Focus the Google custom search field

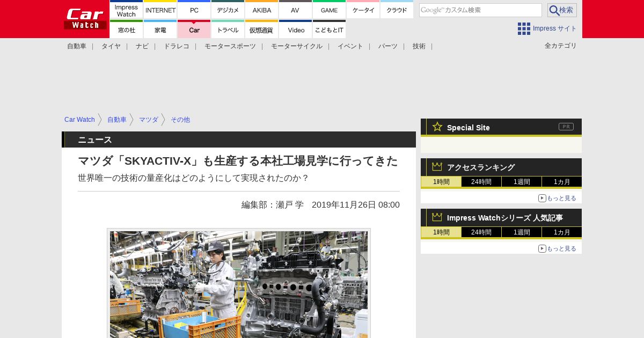click(480, 10)
